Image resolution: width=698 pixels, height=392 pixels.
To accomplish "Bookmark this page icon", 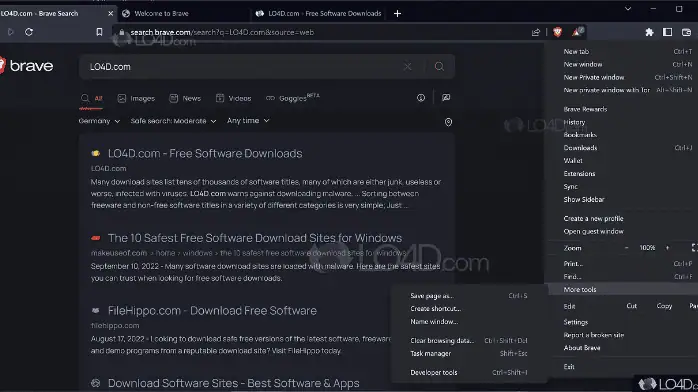I will 99,32.
